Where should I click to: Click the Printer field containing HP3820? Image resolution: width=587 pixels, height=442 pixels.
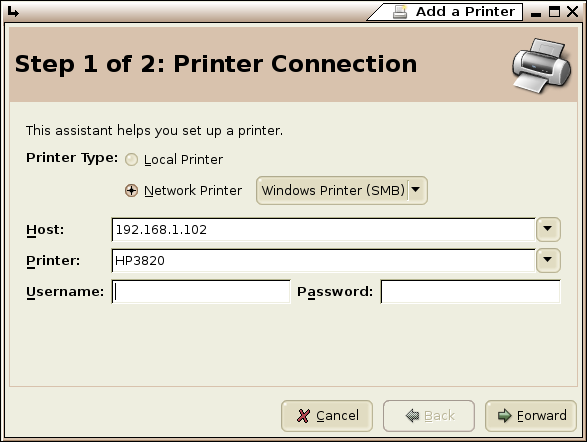pos(323,260)
